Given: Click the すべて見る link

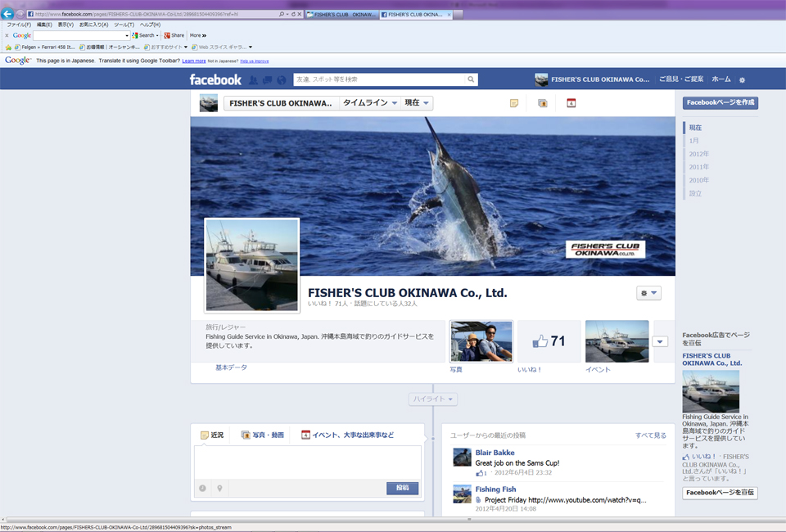Looking at the screenshot, I should 651,435.
